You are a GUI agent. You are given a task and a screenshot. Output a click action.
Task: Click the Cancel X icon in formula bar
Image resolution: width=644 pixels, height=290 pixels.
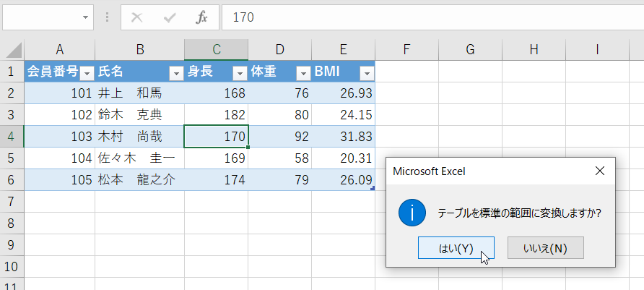pyautogui.click(x=137, y=17)
